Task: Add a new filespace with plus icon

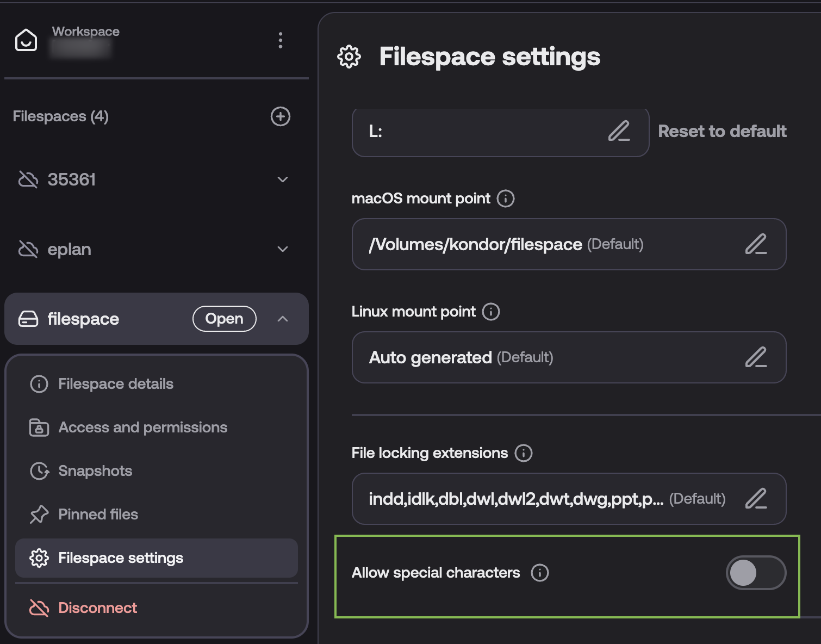Action: click(x=281, y=116)
